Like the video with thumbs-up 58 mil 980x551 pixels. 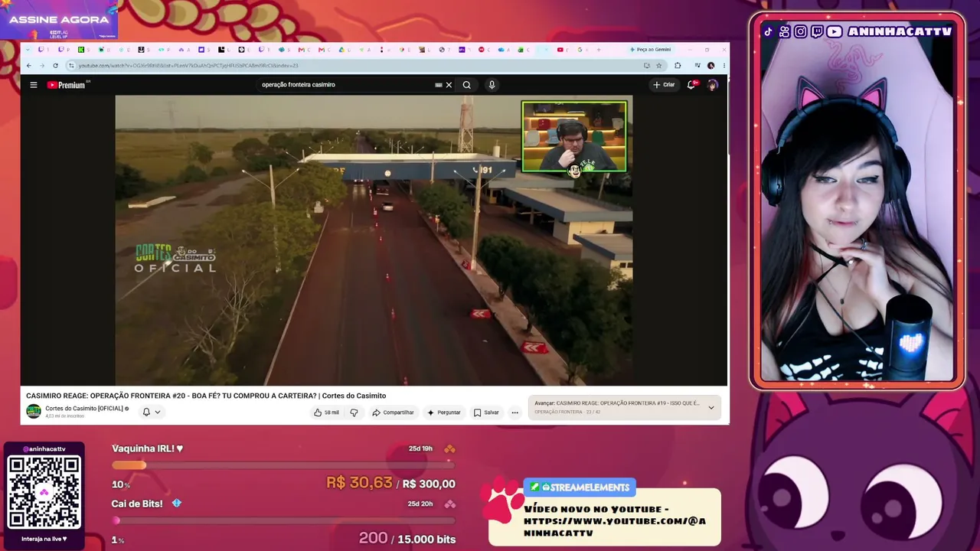tap(326, 412)
